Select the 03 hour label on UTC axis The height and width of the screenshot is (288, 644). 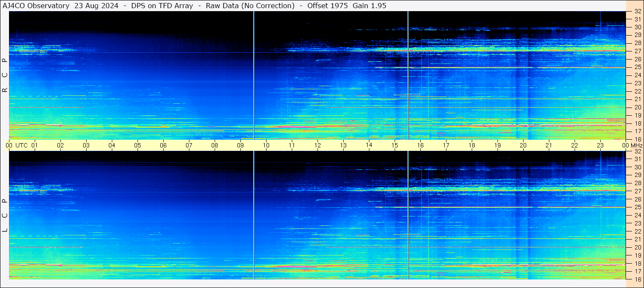[x=86, y=145]
